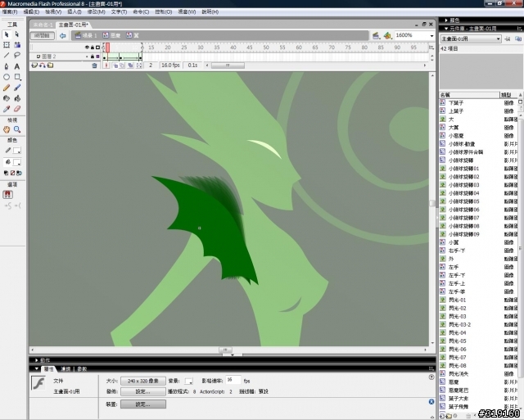Screen dimensions: 524x420
Task: Activate the Hand tool
Action: (x=7, y=129)
